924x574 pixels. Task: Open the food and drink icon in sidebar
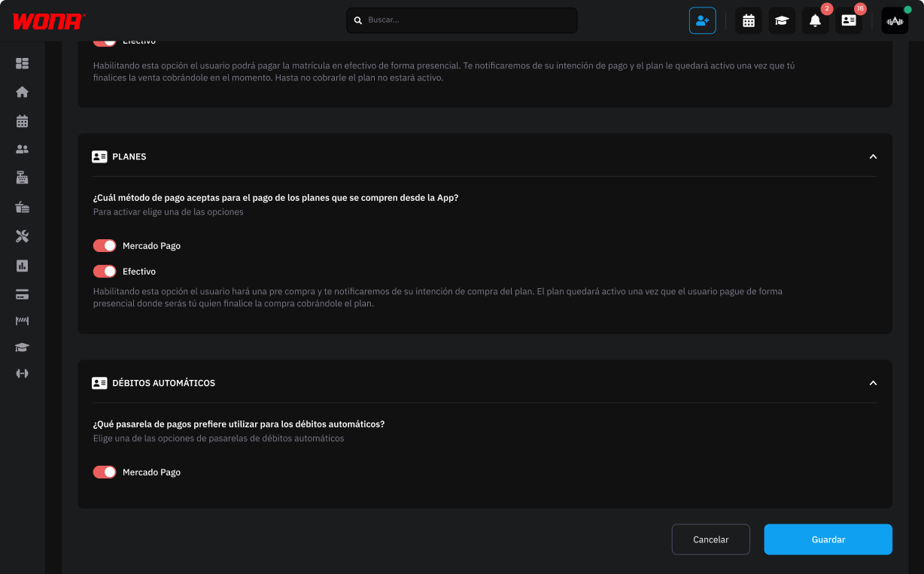(x=22, y=207)
